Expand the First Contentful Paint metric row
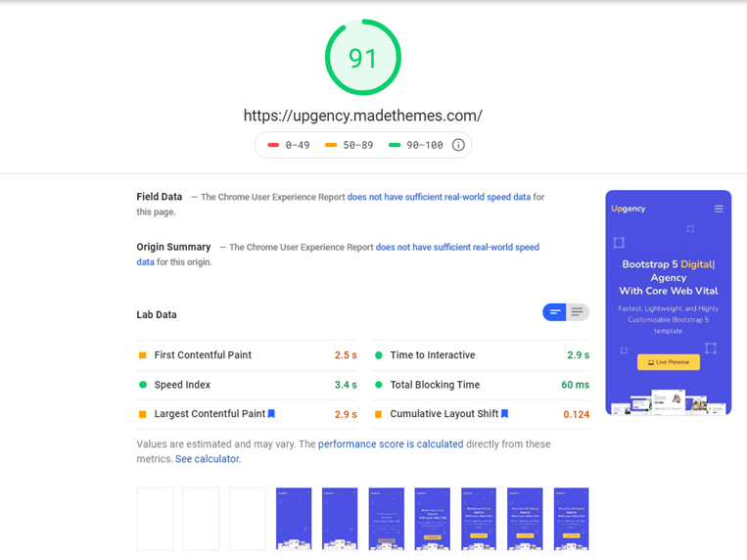 click(245, 355)
